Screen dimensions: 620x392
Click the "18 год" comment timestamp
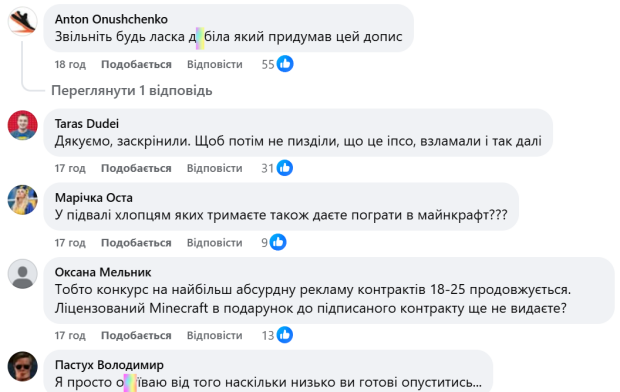click(x=70, y=64)
